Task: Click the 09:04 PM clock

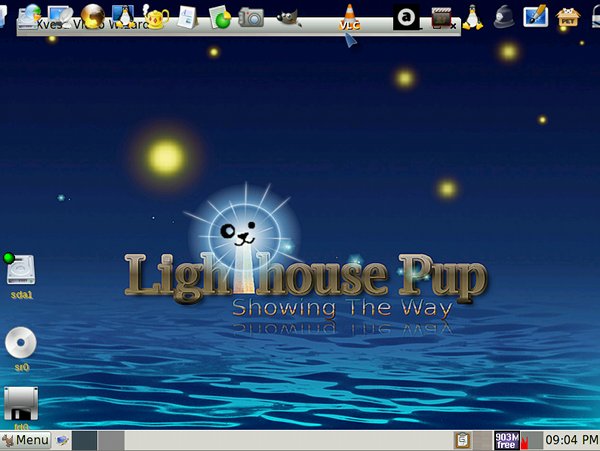Action: [x=572, y=440]
